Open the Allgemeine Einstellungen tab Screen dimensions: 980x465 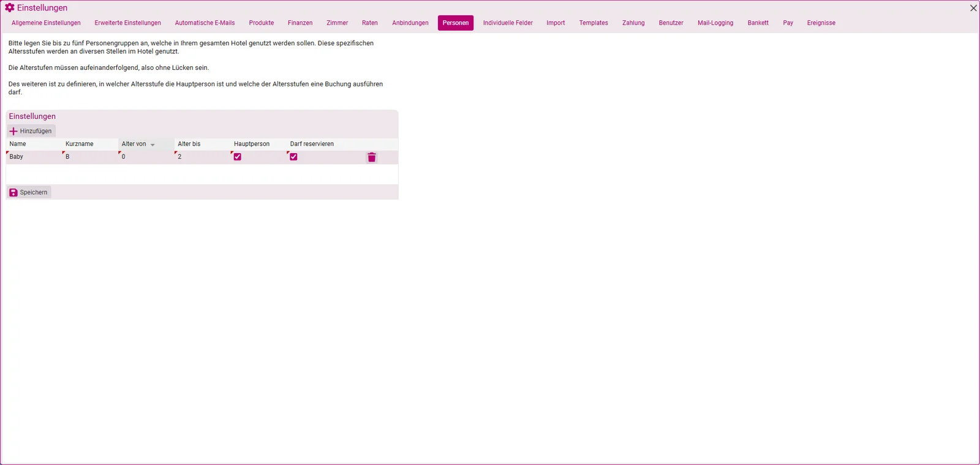(x=46, y=23)
